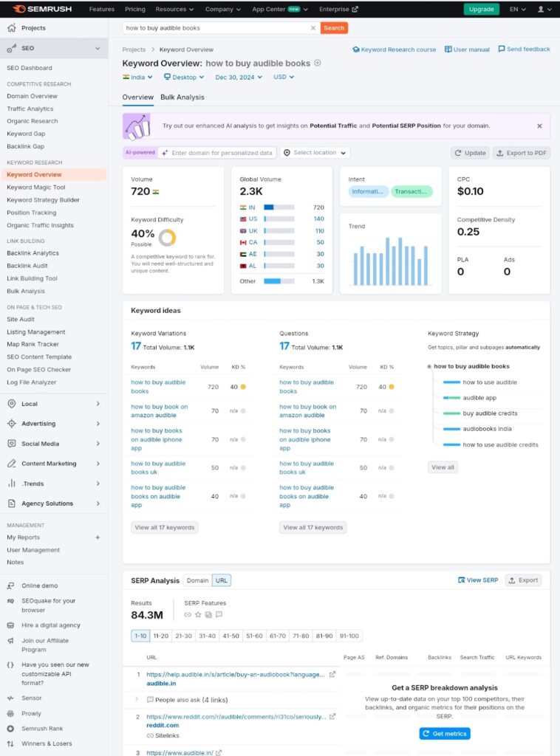
Task: Switch SERP Analysis to URL view
Action: [222, 580]
